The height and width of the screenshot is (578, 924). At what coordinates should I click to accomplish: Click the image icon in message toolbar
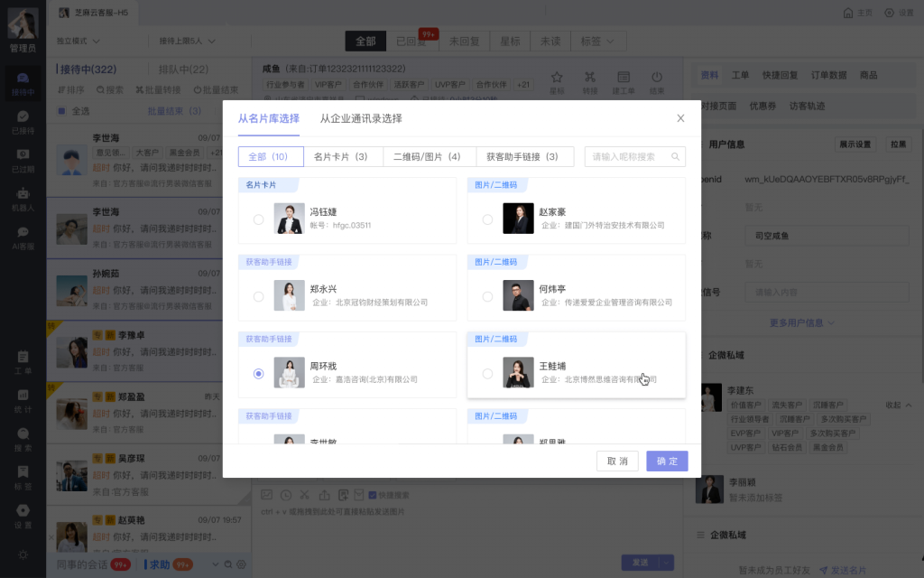(x=267, y=495)
